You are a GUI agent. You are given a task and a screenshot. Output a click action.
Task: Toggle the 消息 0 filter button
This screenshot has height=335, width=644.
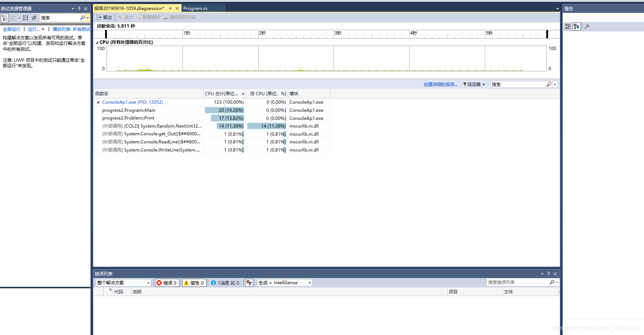(225, 283)
